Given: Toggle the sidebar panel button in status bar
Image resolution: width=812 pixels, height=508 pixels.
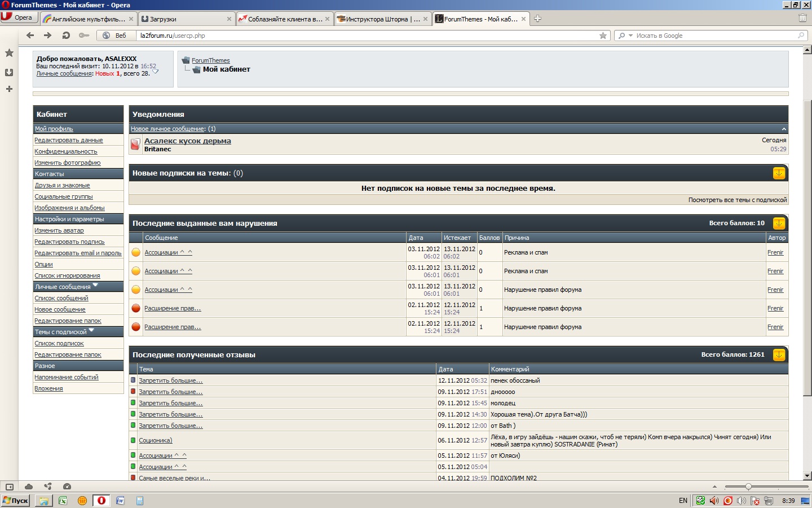Looking at the screenshot, I should pos(10,487).
